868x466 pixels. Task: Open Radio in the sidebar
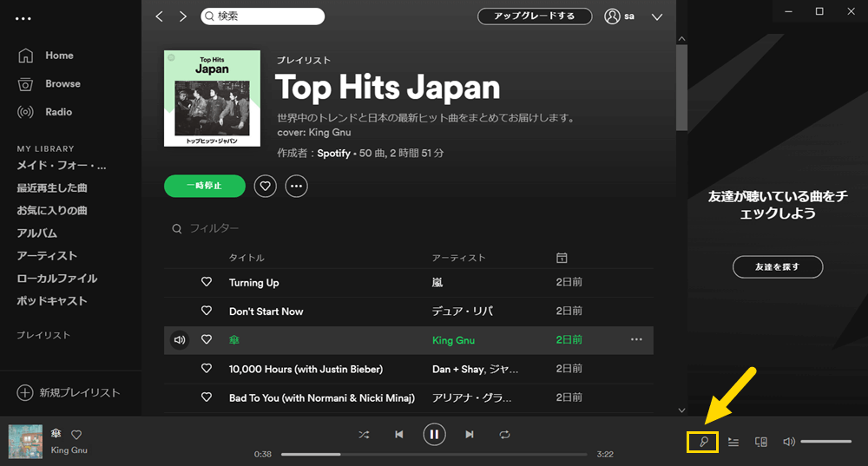(x=45, y=112)
